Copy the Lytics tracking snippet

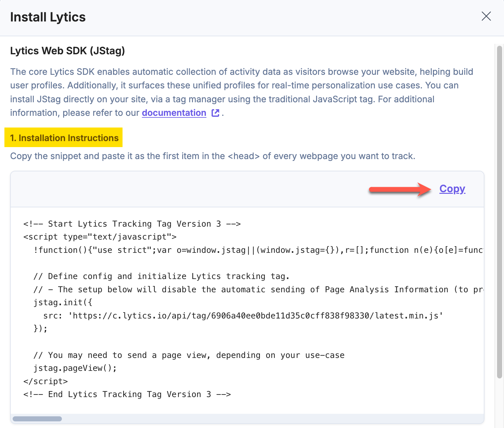(452, 189)
